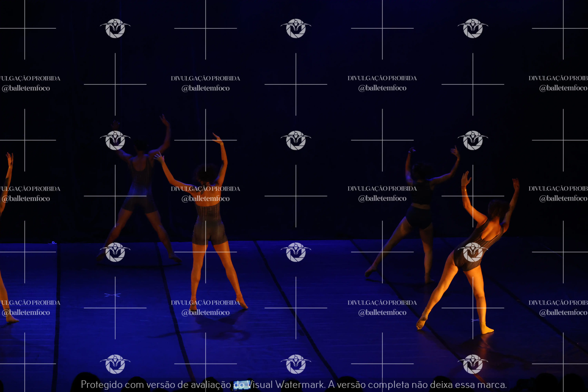
Task: Click the bottom-right camera logo watermark
Action: pos(473,364)
